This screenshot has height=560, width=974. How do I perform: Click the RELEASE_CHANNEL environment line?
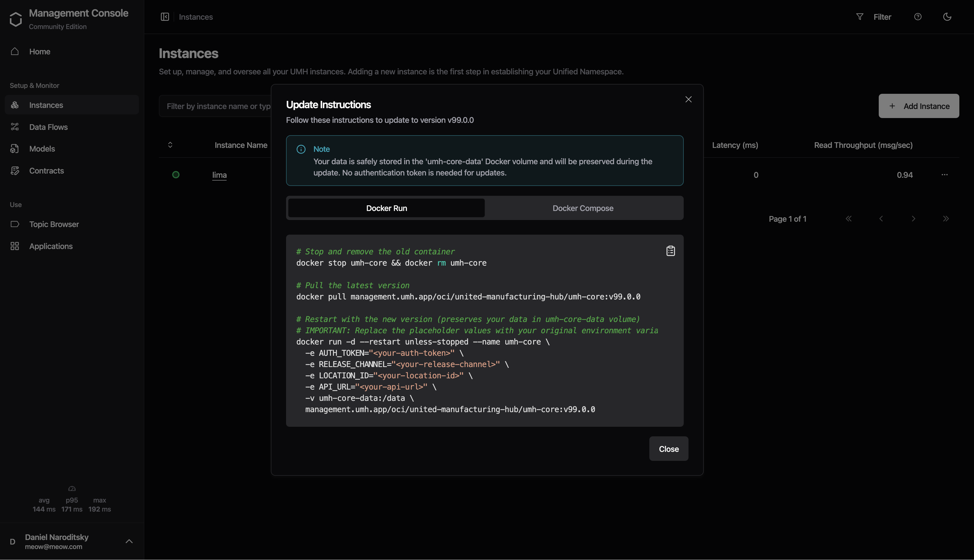pyautogui.click(x=407, y=364)
